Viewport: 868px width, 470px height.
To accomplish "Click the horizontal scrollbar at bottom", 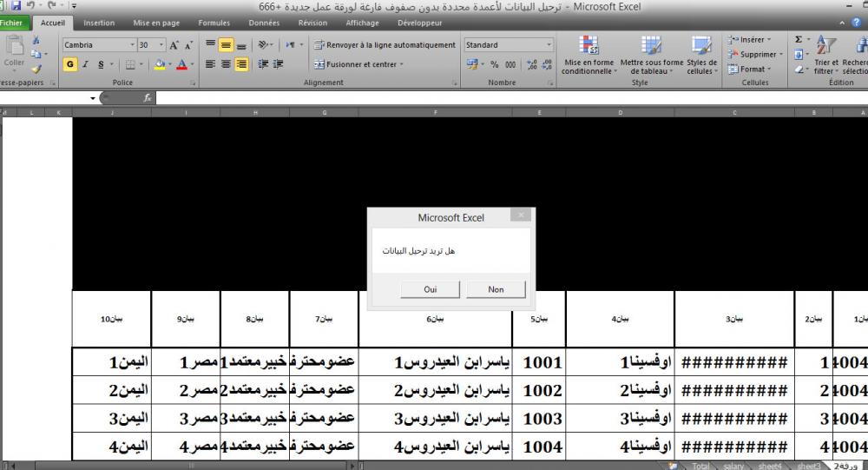I will click(192, 466).
